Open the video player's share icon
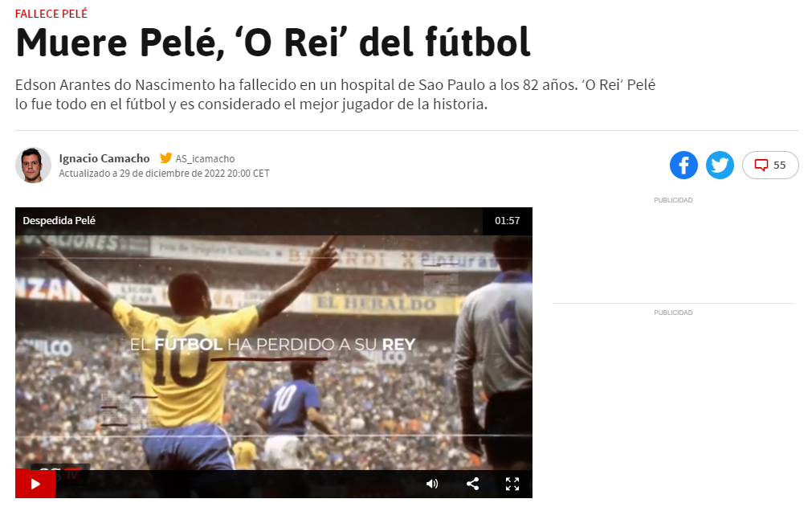The image size is (812, 507). click(472, 484)
